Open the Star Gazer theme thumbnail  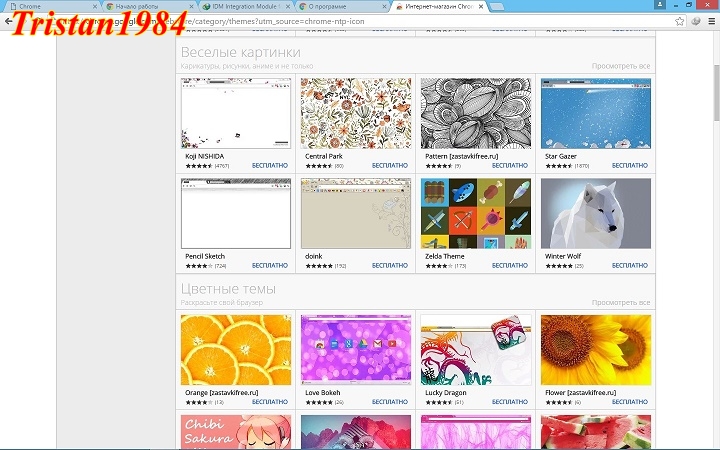[x=595, y=113]
